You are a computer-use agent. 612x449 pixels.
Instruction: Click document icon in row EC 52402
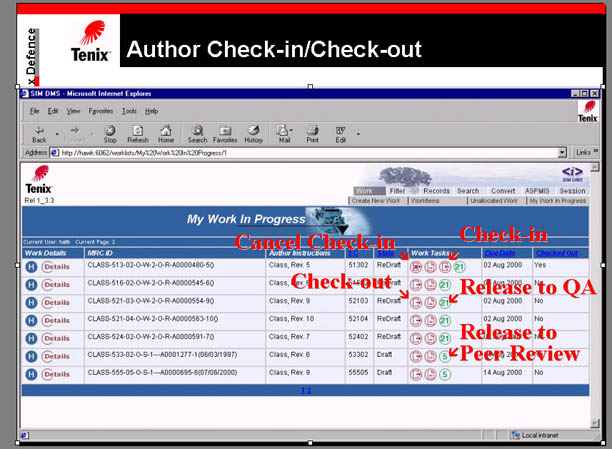point(431,339)
